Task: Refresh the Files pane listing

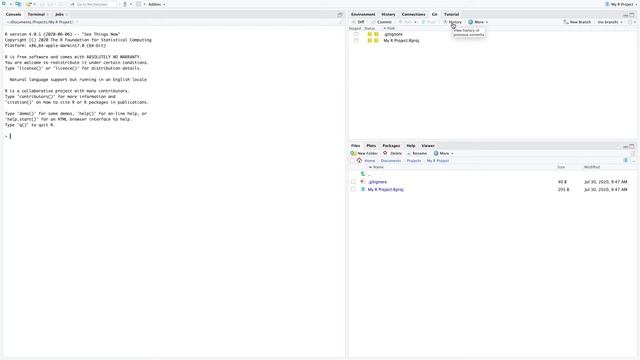Action: tap(633, 153)
